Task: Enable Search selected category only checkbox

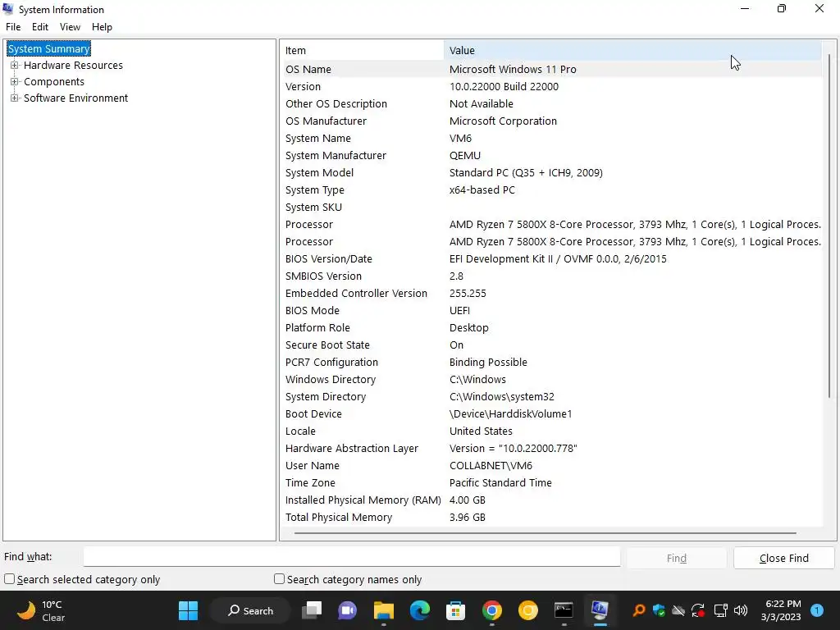Action: [x=10, y=579]
